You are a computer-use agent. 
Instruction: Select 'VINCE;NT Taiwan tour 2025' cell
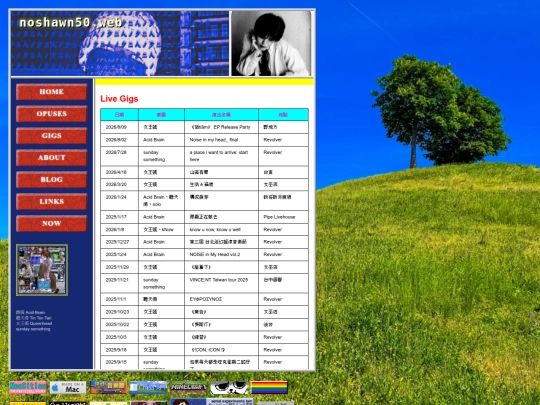coord(221,283)
